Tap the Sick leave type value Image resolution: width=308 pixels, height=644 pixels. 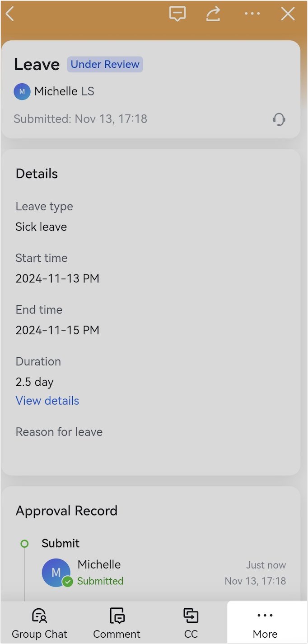(x=41, y=227)
